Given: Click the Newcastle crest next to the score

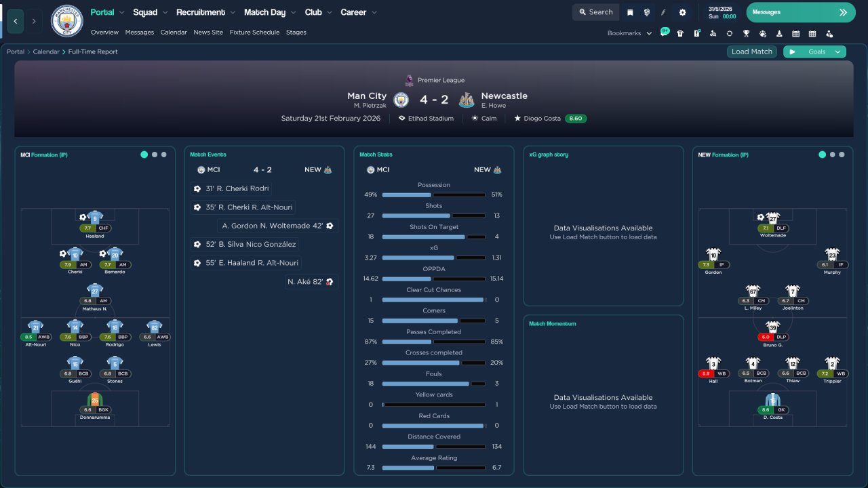Looking at the screenshot, I should tap(467, 100).
